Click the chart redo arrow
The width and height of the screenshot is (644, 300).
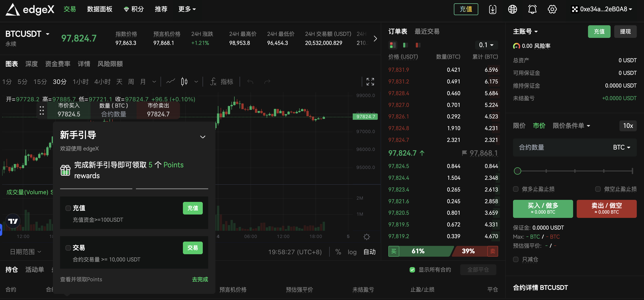(x=267, y=81)
